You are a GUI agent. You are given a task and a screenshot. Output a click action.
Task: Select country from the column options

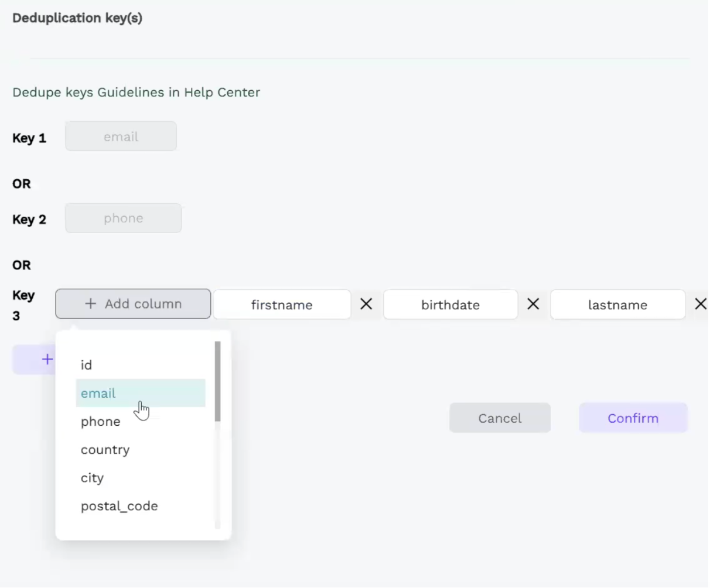(105, 450)
